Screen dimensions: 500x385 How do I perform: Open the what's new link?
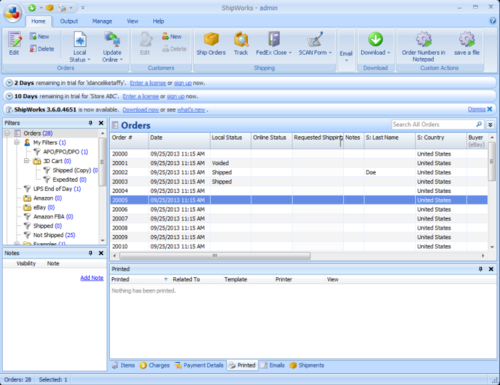[x=191, y=110]
